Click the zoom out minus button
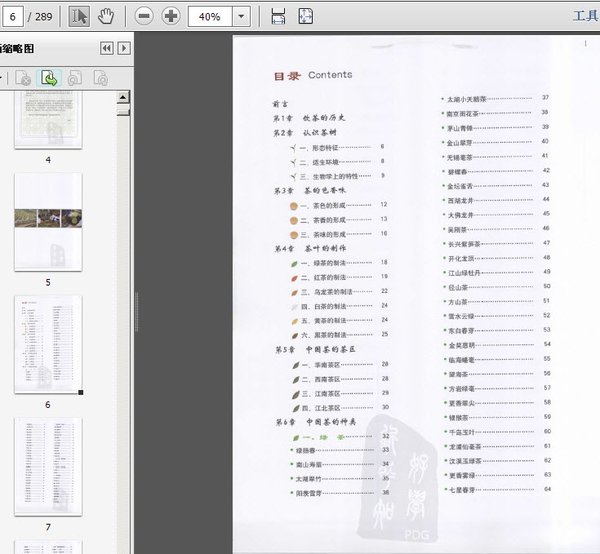Viewport: 600px width, 554px height. tap(145, 16)
